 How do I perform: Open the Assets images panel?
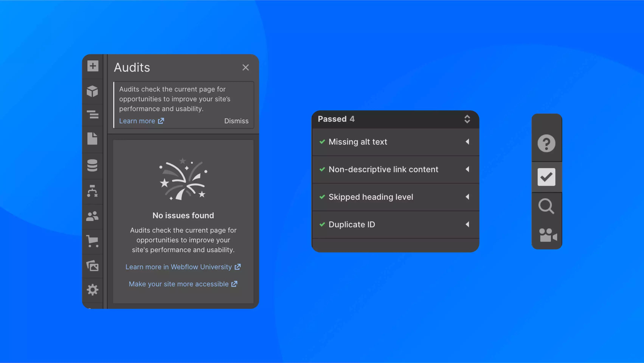click(x=92, y=266)
